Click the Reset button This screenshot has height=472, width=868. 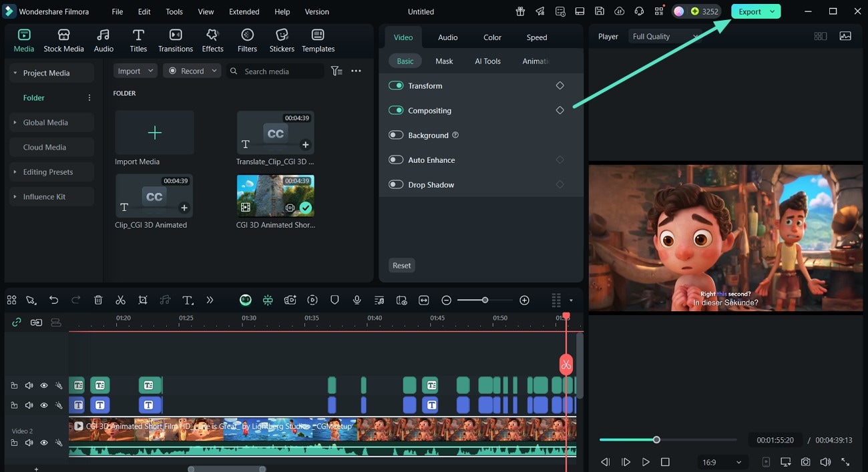[x=401, y=265]
